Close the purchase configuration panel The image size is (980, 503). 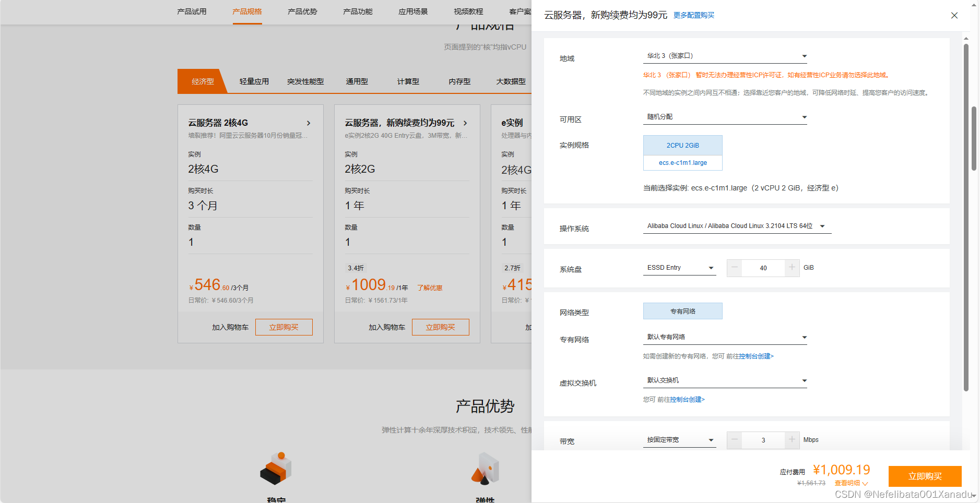click(x=954, y=16)
